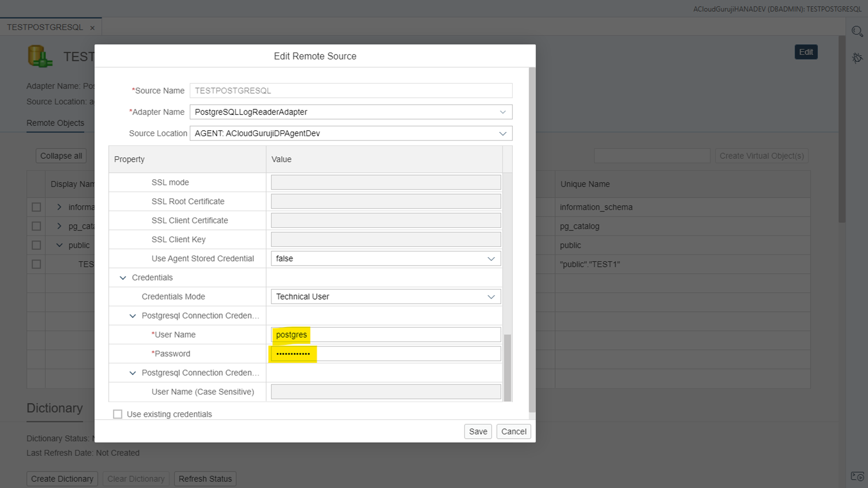
Task: Close the TESTPOSTGRESQL tab
Action: [92, 28]
